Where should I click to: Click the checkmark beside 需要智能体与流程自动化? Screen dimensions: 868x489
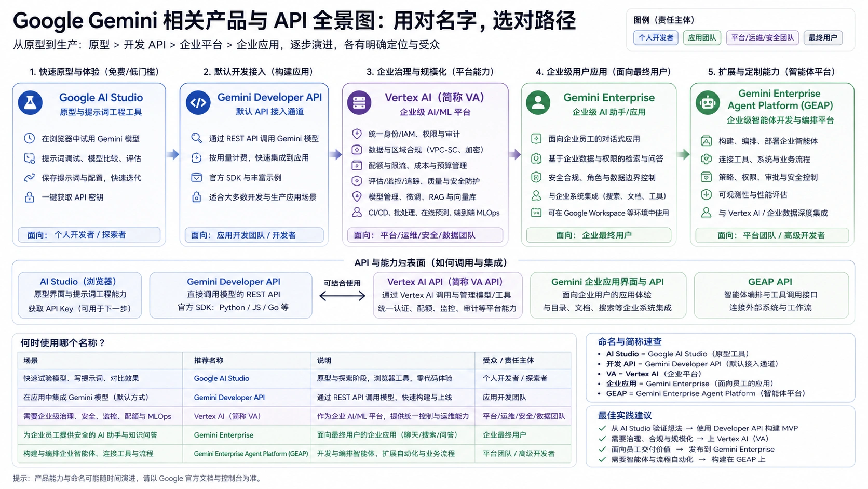(602, 459)
